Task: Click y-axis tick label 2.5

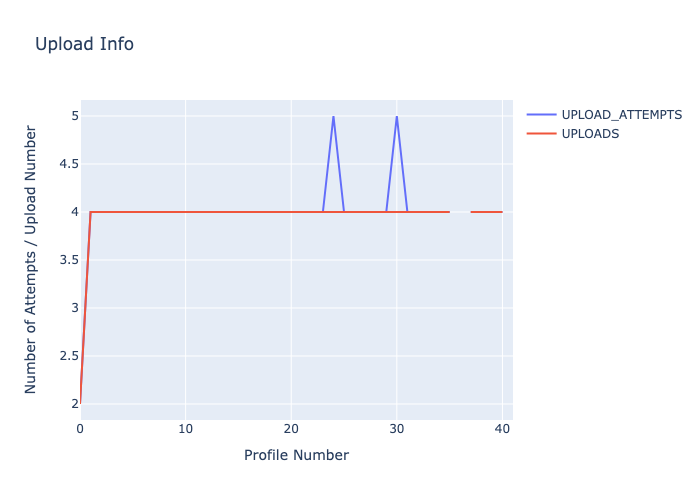Action: (64, 356)
